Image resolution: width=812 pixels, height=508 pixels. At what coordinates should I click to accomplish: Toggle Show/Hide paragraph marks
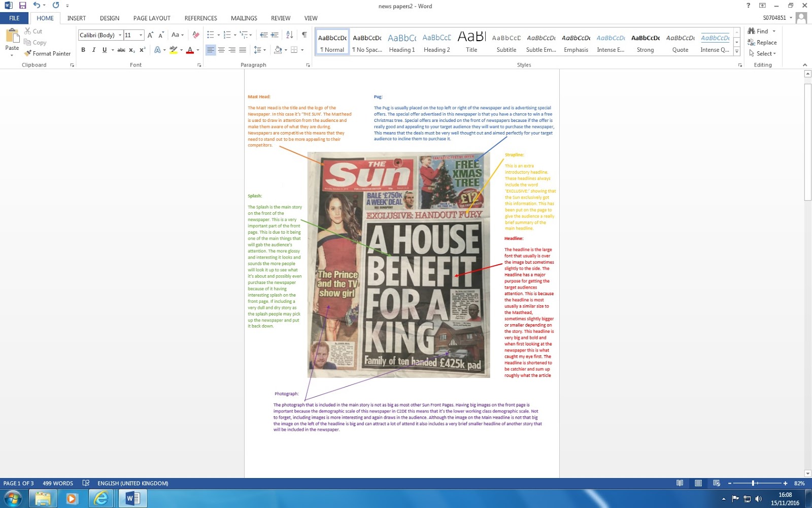coord(303,35)
